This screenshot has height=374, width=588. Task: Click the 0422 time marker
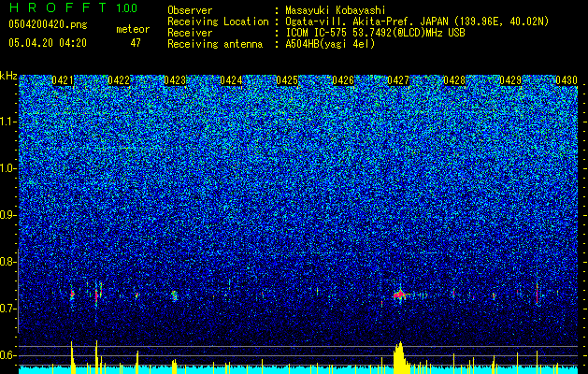coord(119,80)
